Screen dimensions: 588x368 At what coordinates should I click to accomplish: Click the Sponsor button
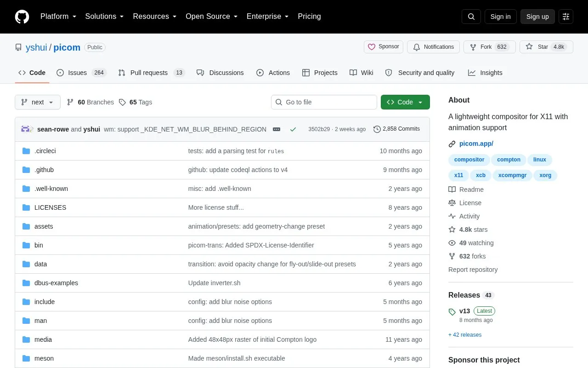[x=384, y=47]
